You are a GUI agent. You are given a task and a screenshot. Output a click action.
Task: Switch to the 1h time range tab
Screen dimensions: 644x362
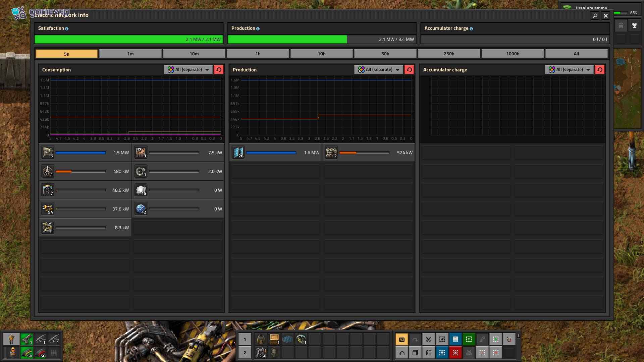pos(258,54)
